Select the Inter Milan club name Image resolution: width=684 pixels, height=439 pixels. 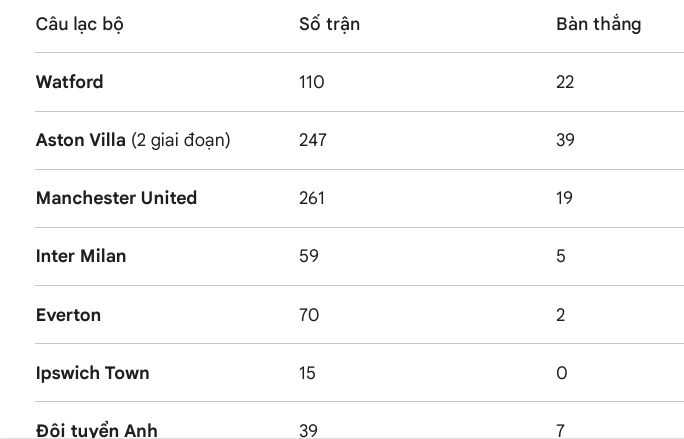(81, 256)
